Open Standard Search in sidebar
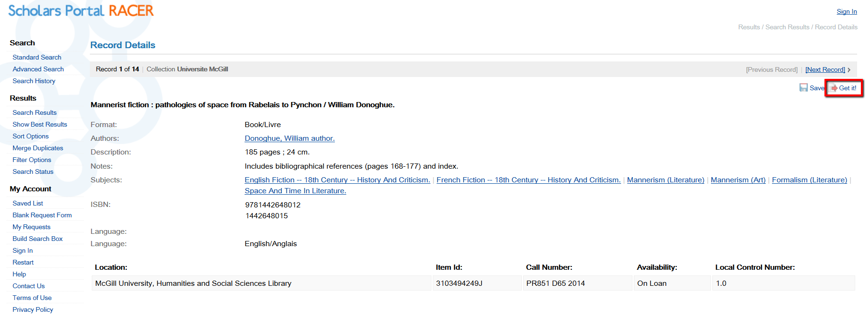868x317 pixels. click(x=37, y=57)
